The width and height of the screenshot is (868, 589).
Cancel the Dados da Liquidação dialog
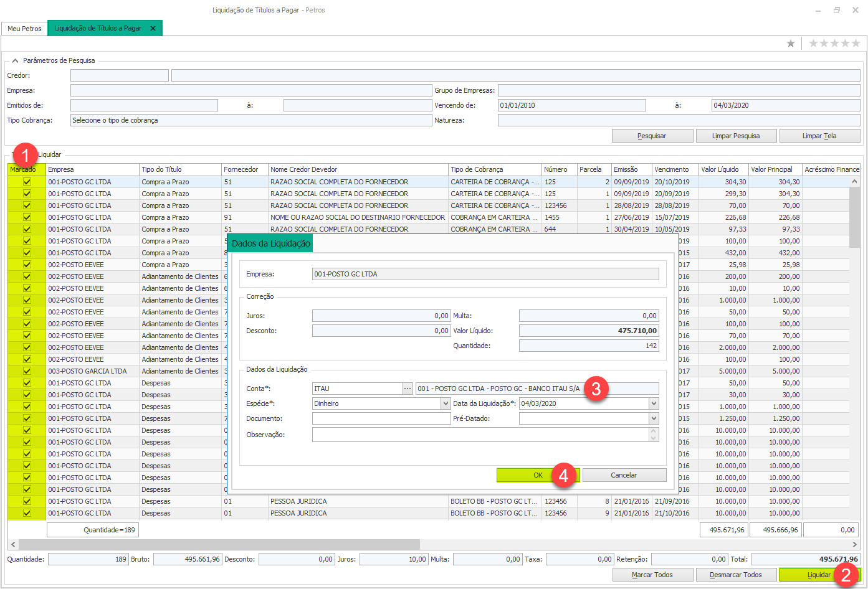tap(624, 475)
